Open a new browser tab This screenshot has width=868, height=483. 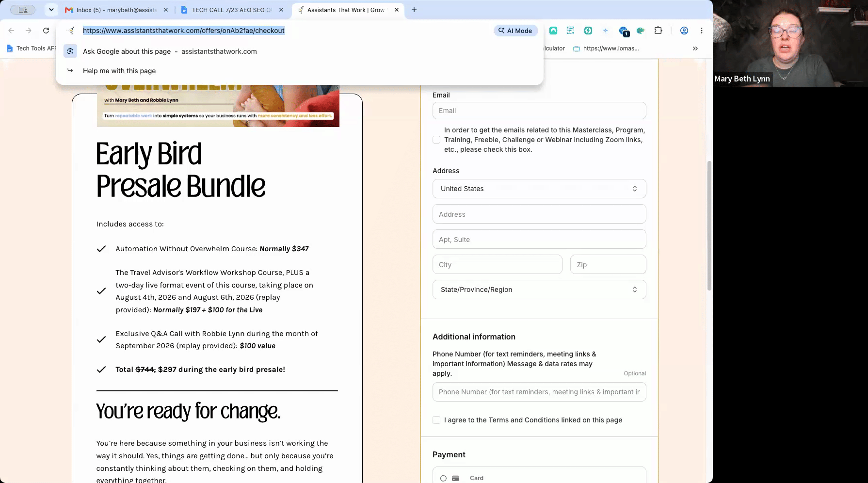414,10
